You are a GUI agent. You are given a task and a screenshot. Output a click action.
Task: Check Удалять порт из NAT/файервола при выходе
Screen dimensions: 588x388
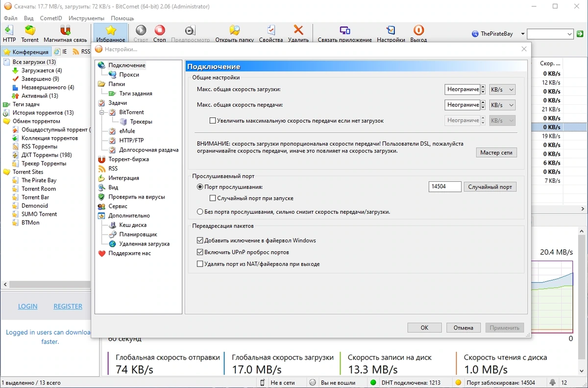[x=200, y=264]
